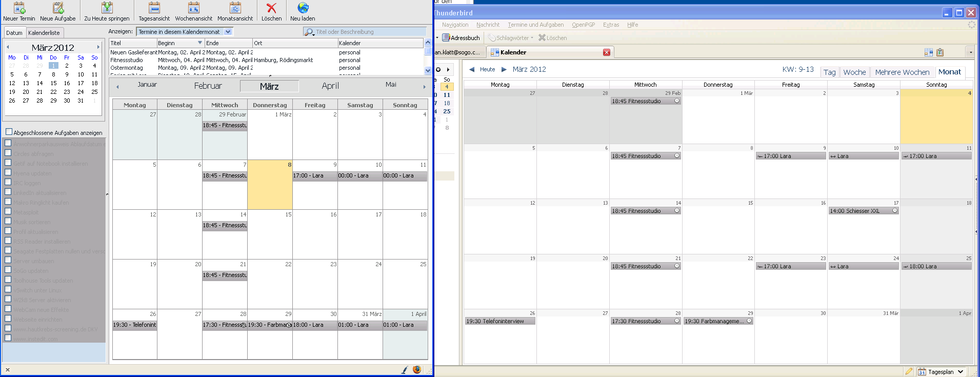Click the Neuer Termin toolbar icon

[x=19, y=8]
